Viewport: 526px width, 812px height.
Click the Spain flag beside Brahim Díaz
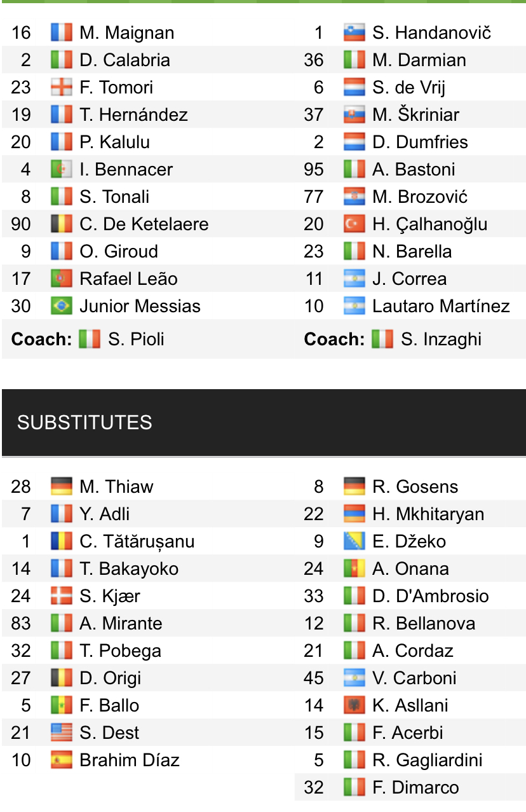pyautogui.click(x=62, y=760)
